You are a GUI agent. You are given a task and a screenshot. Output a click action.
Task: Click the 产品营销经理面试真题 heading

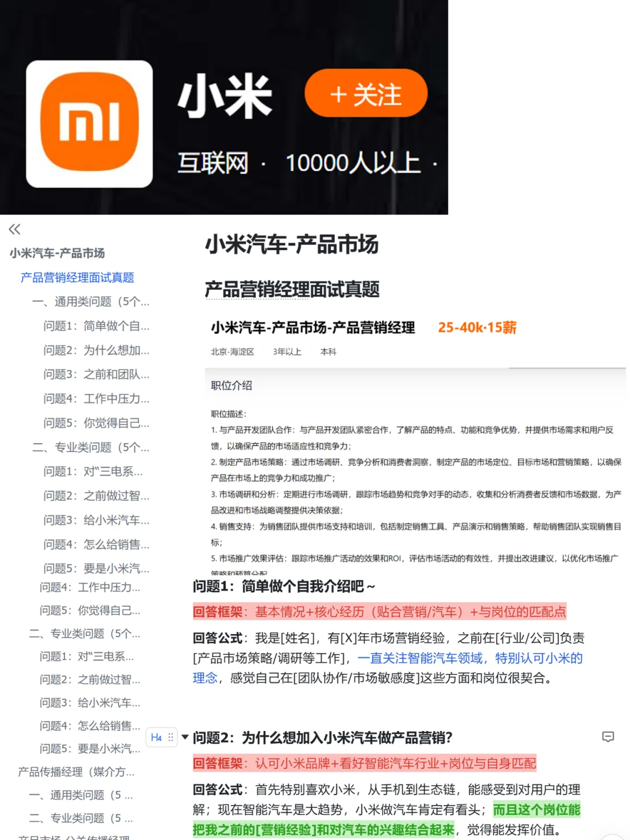[292, 289]
